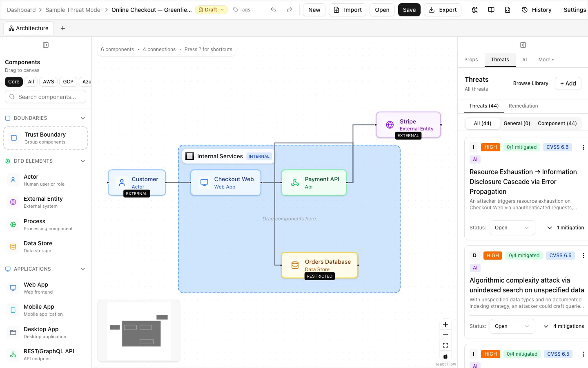588x368 pixels.
Task: Select the REST/GraphQL API palette item
Action: pyautogui.click(x=46, y=355)
